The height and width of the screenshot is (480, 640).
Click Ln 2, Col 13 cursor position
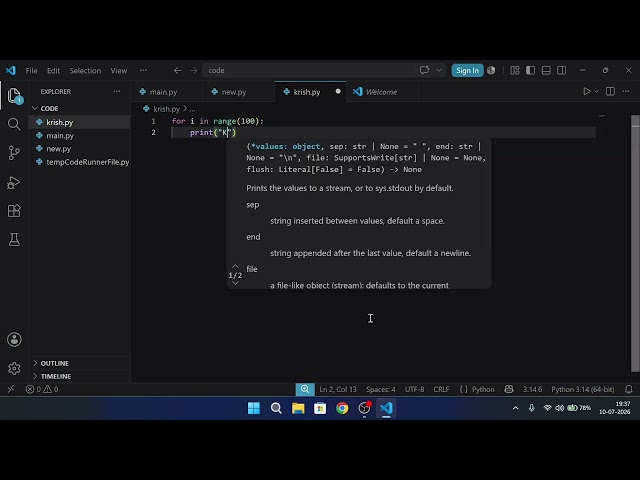coord(338,389)
